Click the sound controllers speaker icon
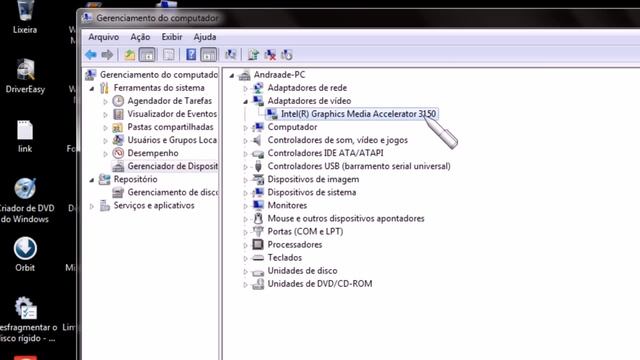 [257, 140]
